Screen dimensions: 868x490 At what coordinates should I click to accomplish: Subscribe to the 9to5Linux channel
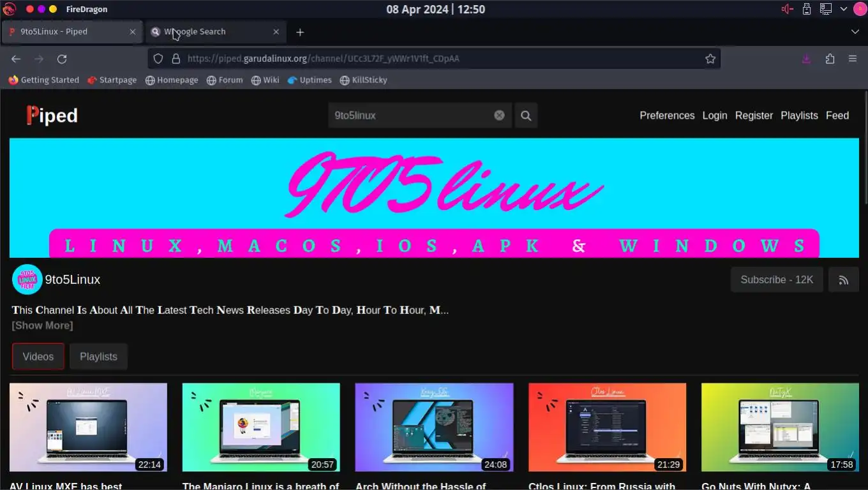(777, 280)
